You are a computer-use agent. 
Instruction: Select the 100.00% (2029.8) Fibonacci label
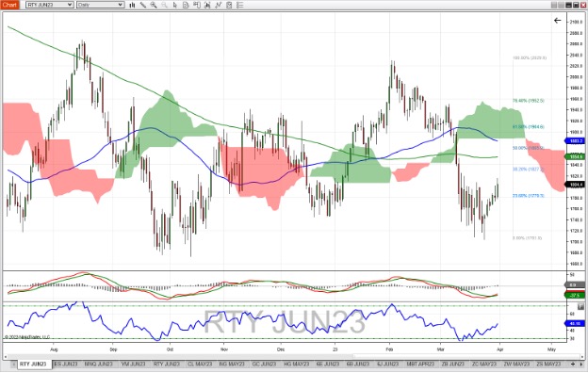pos(530,57)
